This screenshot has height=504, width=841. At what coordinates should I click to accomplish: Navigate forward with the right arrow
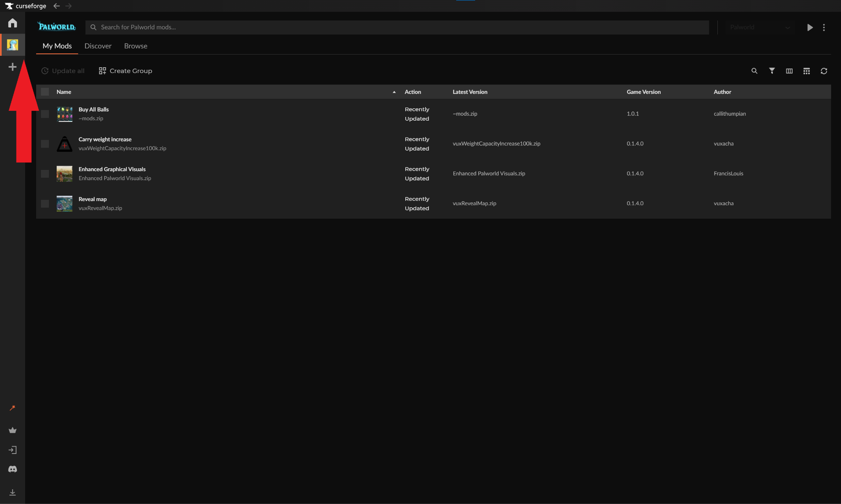(x=69, y=6)
